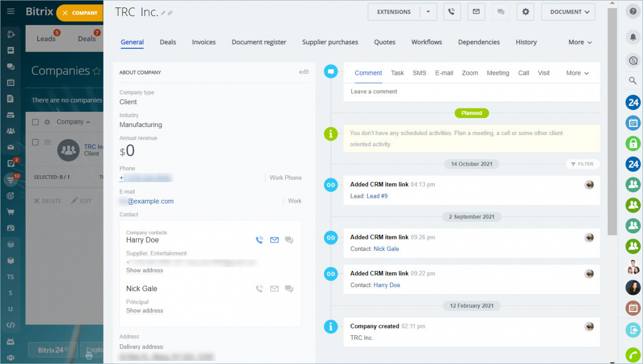Click the chat icon for Nick Gale
The image size is (643, 364).
tap(289, 289)
